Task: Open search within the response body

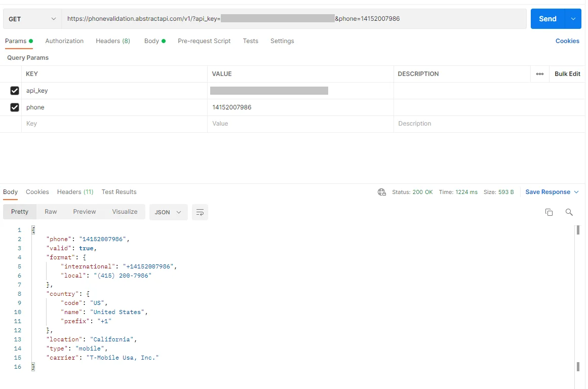Action: [569, 212]
